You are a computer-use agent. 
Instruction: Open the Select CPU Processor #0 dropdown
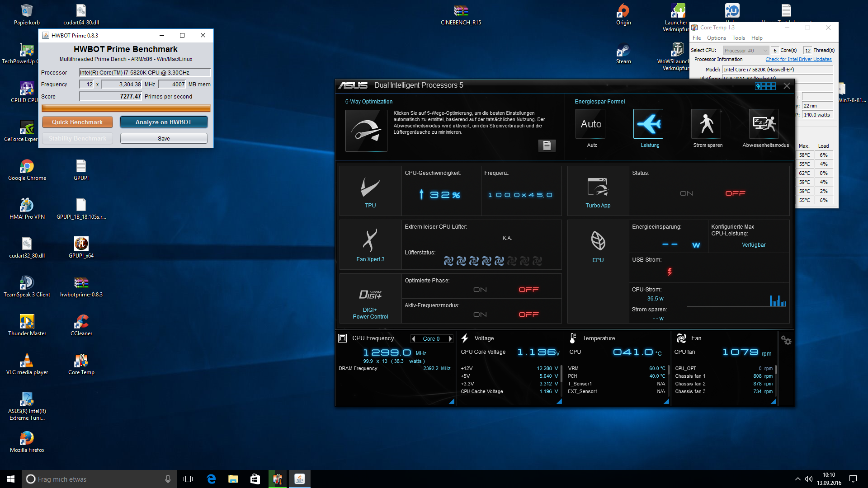tap(746, 50)
